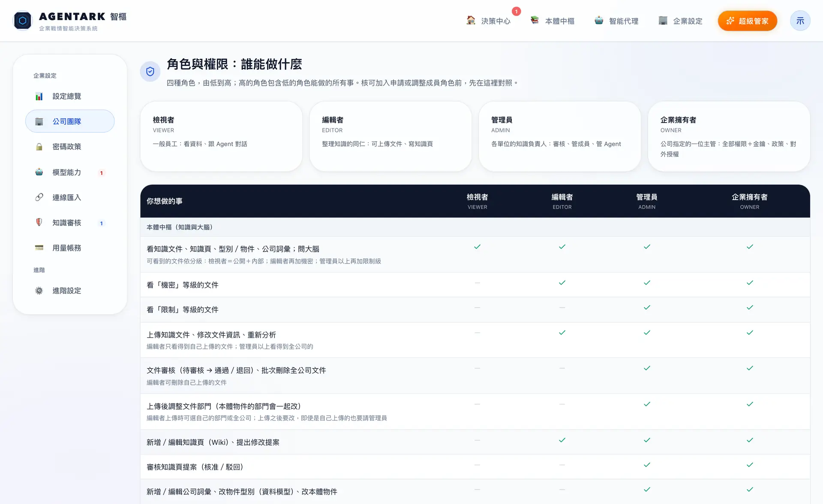
Task: Click the 智能代理 robot icon
Action: 599,21
